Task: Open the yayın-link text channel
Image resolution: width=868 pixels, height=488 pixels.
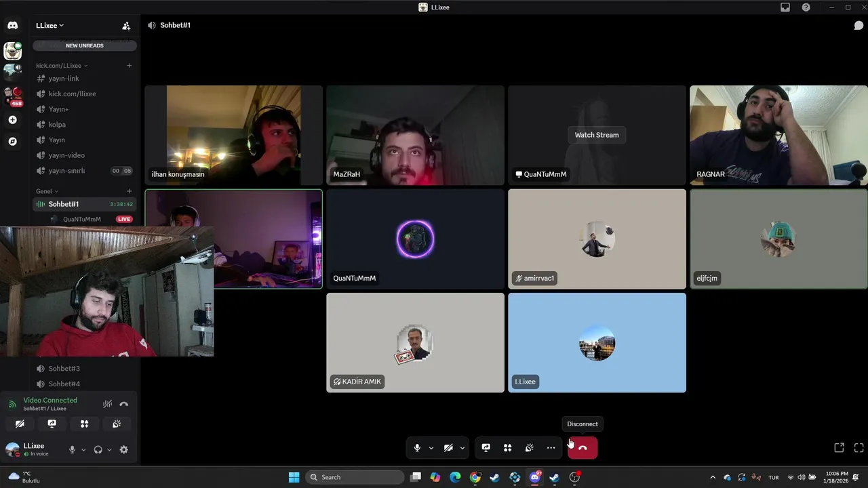Action: [x=85, y=79]
